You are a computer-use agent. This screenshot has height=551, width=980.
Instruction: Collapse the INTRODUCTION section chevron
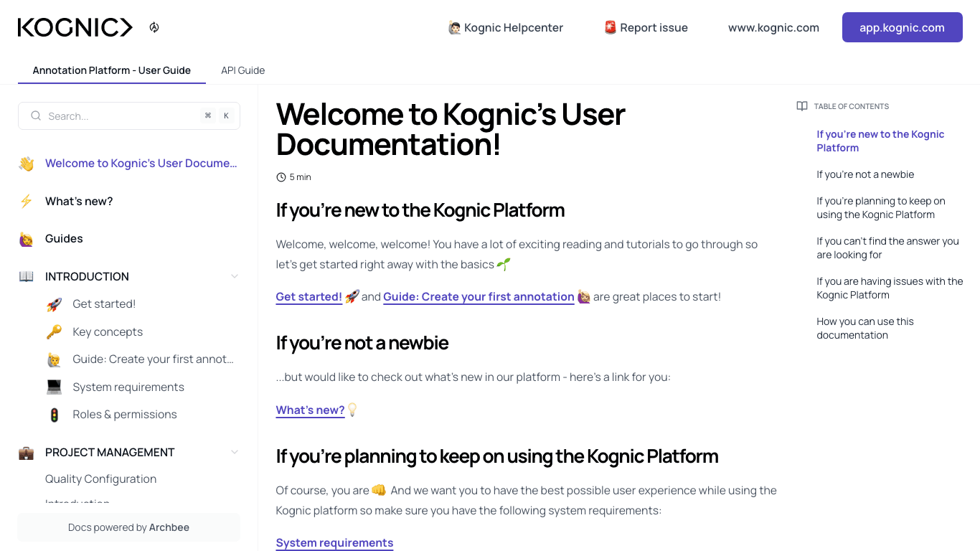pyautogui.click(x=234, y=275)
